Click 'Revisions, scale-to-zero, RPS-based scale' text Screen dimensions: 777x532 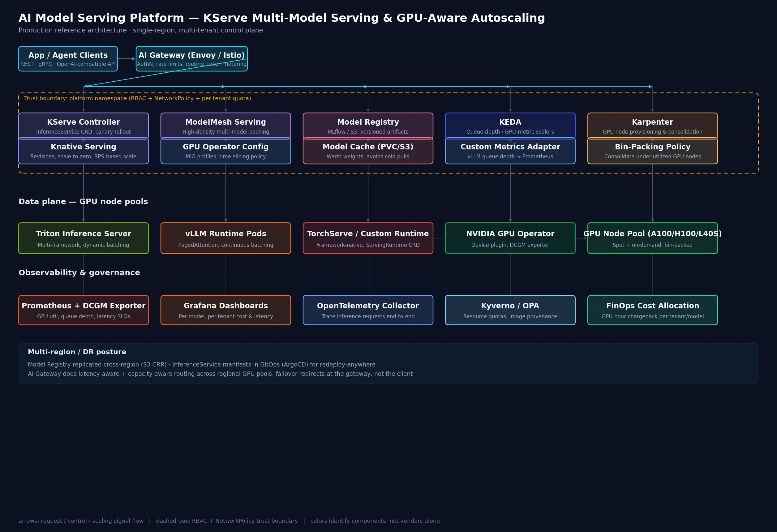tap(83, 157)
